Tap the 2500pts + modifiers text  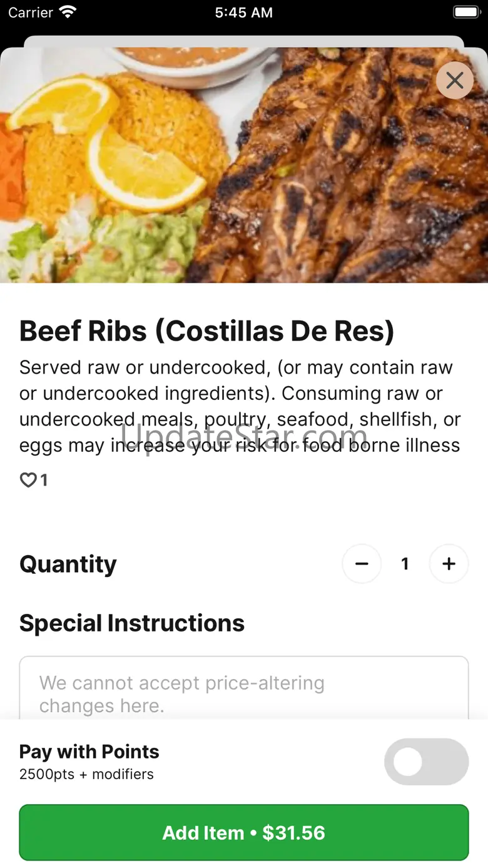[86, 774]
